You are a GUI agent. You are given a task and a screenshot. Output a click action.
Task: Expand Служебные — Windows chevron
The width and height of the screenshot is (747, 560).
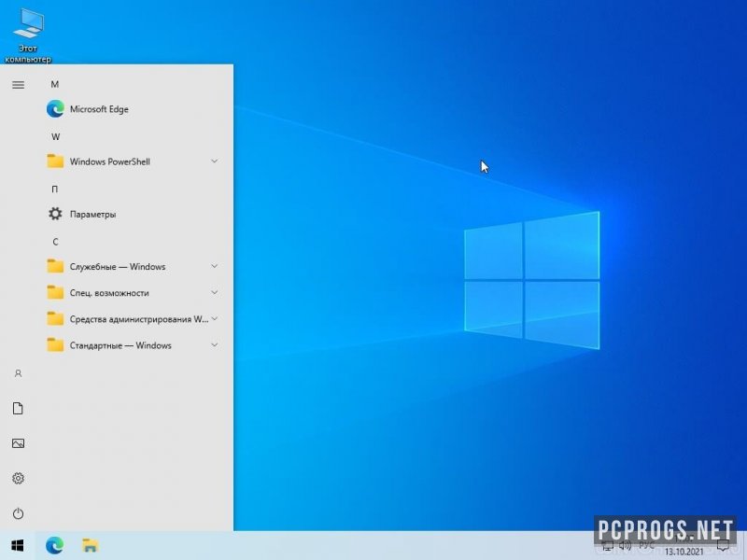pos(215,266)
